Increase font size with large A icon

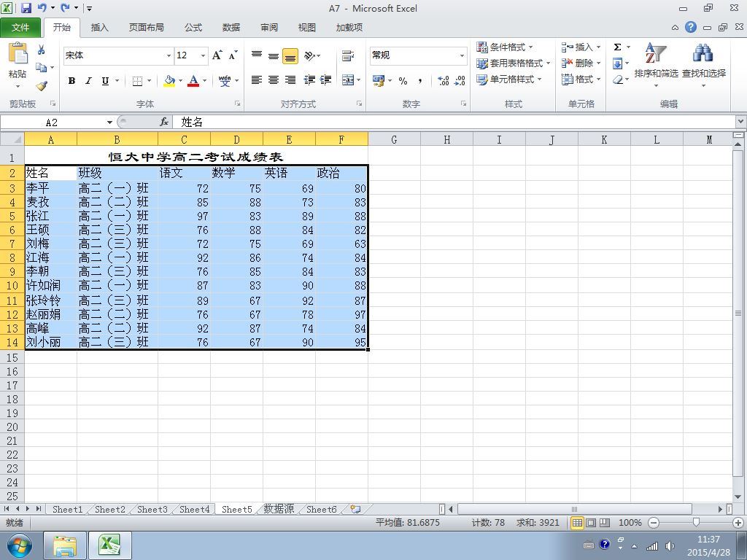pyautogui.click(x=217, y=55)
